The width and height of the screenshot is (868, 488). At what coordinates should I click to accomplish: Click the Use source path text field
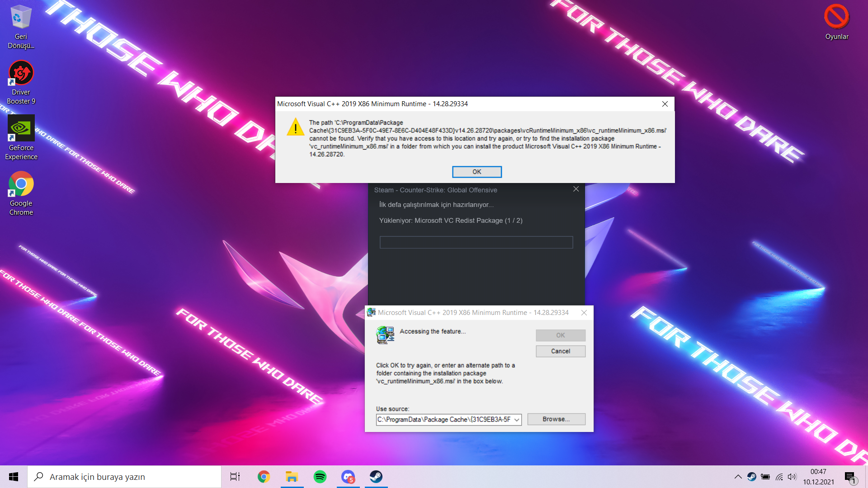[x=444, y=420]
